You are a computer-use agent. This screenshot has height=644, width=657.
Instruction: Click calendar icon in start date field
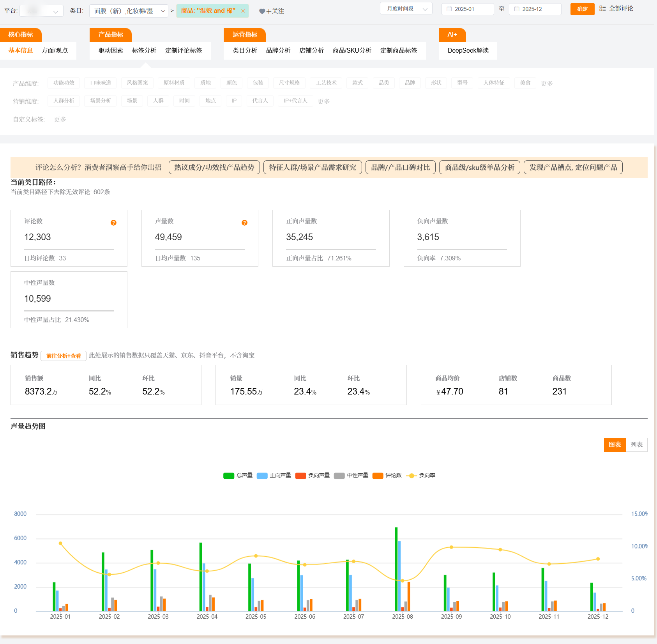point(449,9)
